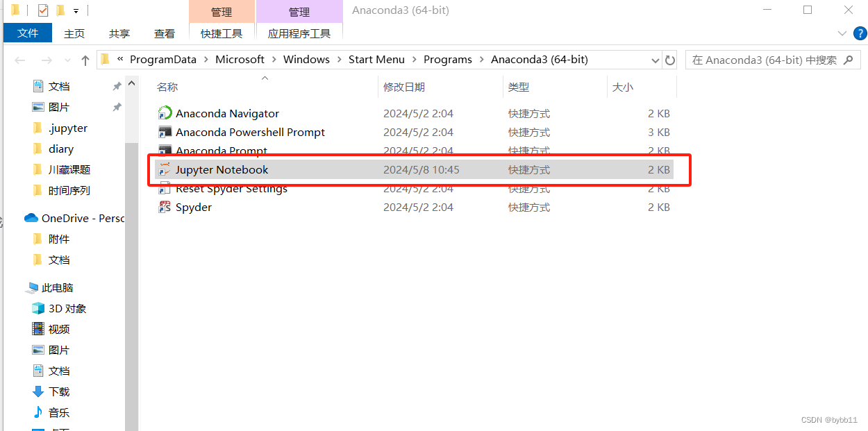Click the pin next to pinned 文档
The height and width of the screenshot is (431, 868).
point(117,86)
